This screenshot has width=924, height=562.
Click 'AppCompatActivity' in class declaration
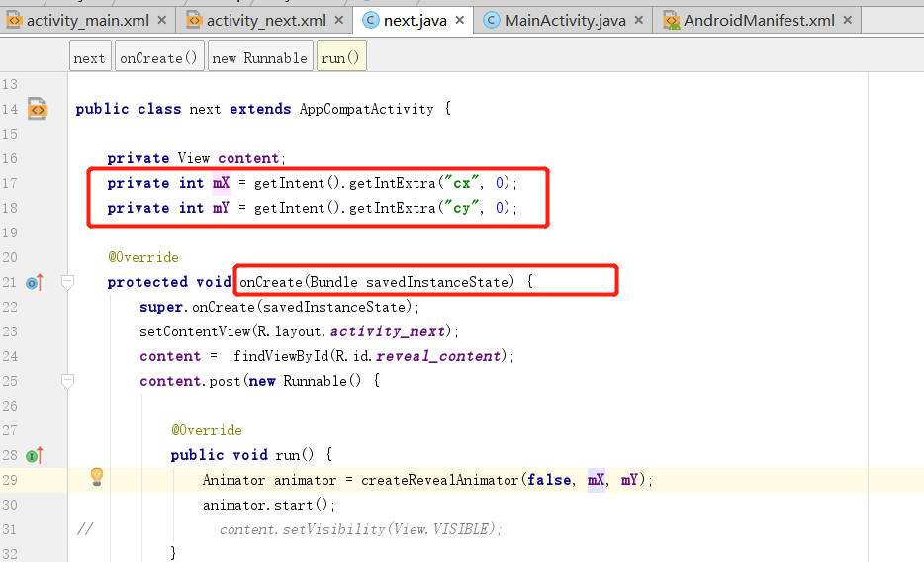pos(367,109)
